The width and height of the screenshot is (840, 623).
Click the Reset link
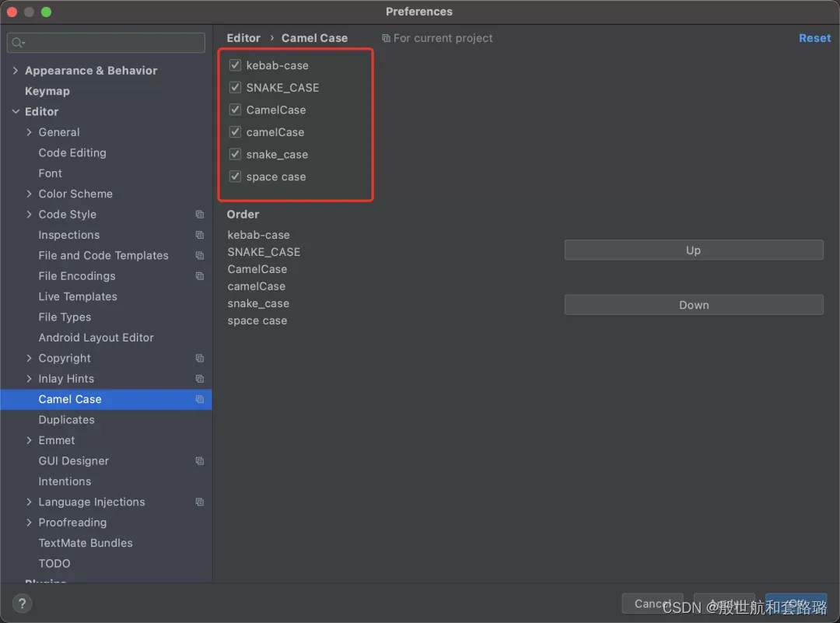814,38
